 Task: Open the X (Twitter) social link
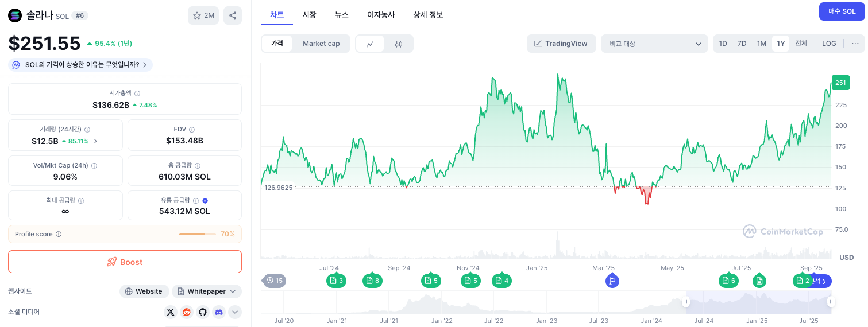[170, 312]
